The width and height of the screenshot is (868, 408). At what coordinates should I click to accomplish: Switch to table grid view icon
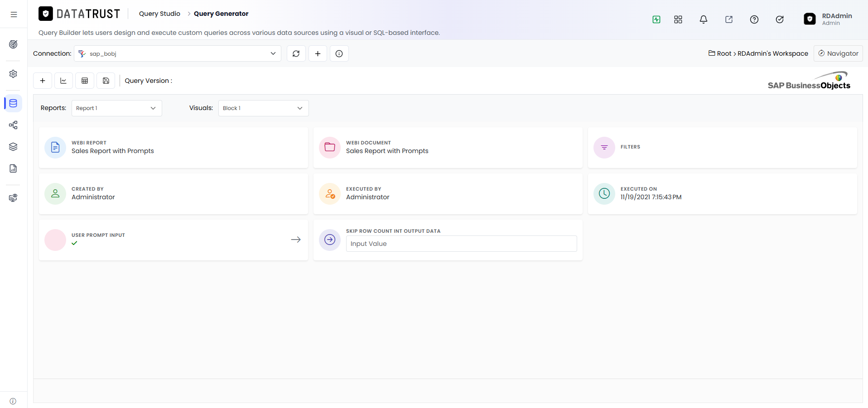click(x=85, y=81)
